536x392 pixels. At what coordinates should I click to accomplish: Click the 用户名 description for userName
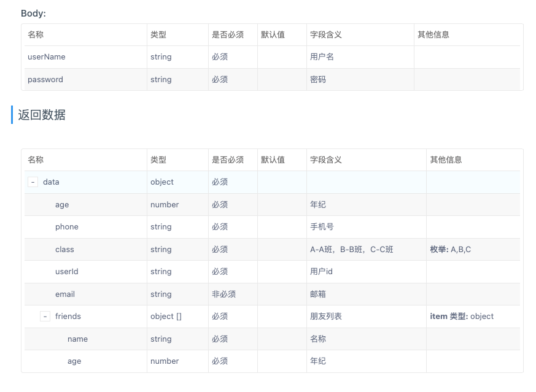pyautogui.click(x=322, y=57)
